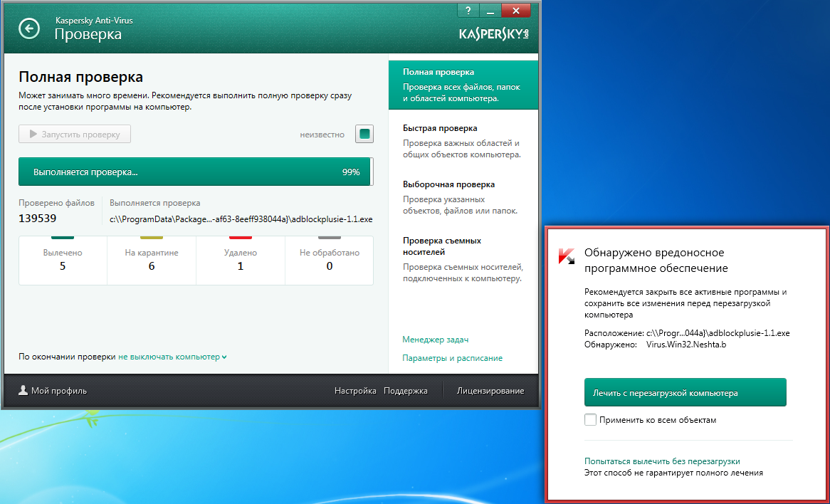Open 'Лицензирование' in the bottom bar

490,391
